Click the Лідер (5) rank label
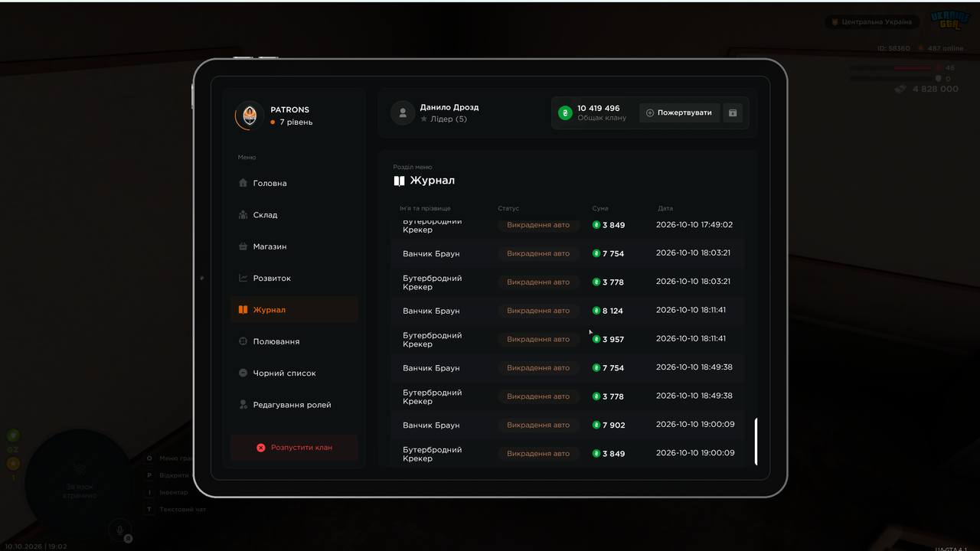The image size is (980, 551). pyautogui.click(x=443, y=119)
